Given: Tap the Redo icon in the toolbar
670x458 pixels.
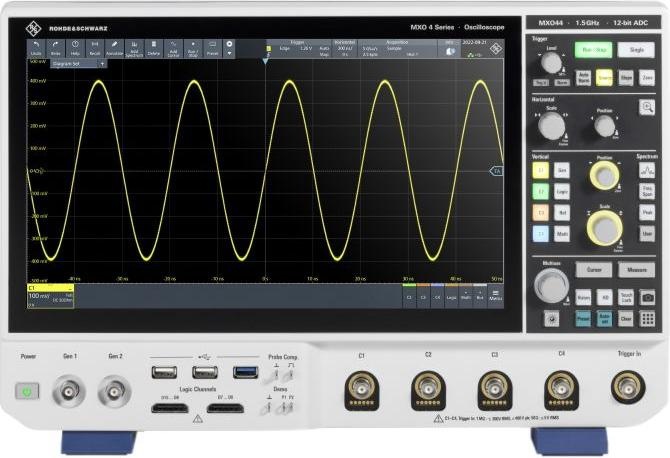Looking at the screenshot, I should click(56, 48).
